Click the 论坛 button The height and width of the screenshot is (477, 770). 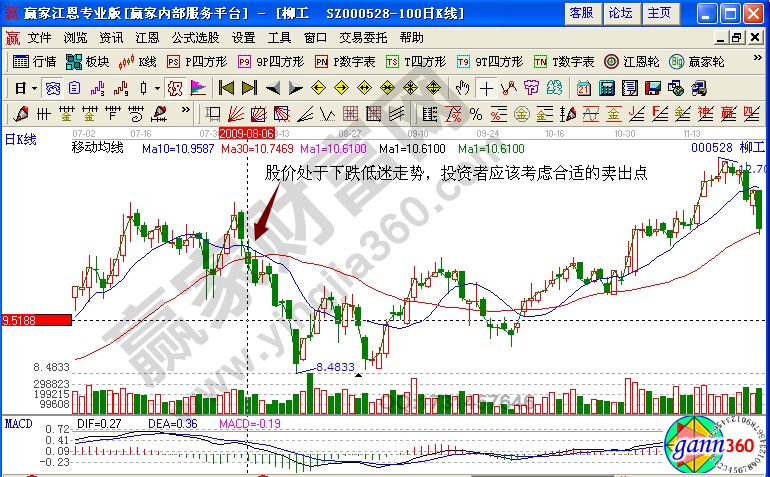pyautogui.click(x=620, y=12)
